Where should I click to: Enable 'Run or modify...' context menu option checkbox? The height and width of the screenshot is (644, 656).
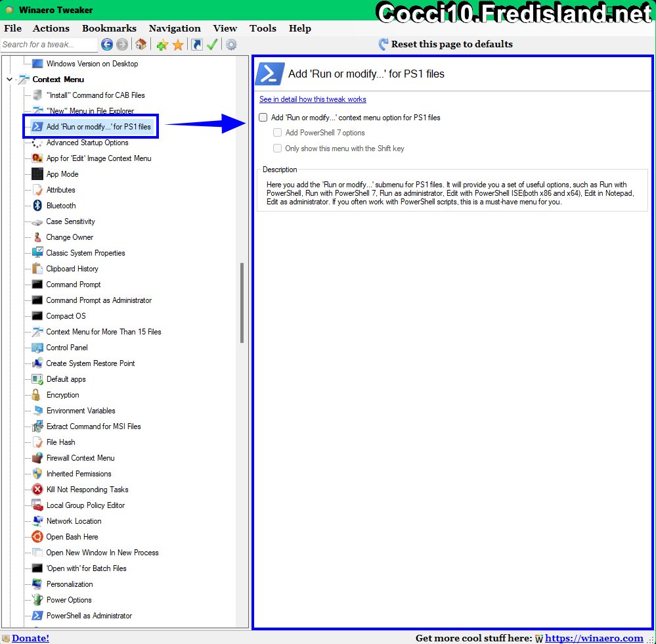[x=263, y=117]
